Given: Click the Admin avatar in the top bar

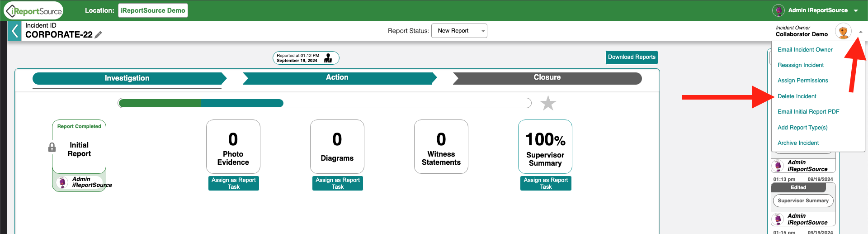Looking at the screenshot, I should pos(778,10).
